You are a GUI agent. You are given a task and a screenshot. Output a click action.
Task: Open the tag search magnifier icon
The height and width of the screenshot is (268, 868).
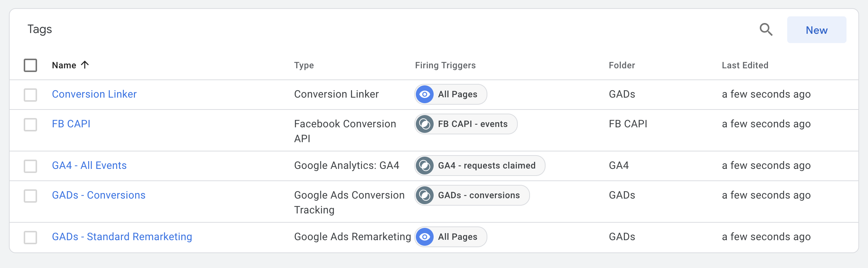tap(766, 29)
